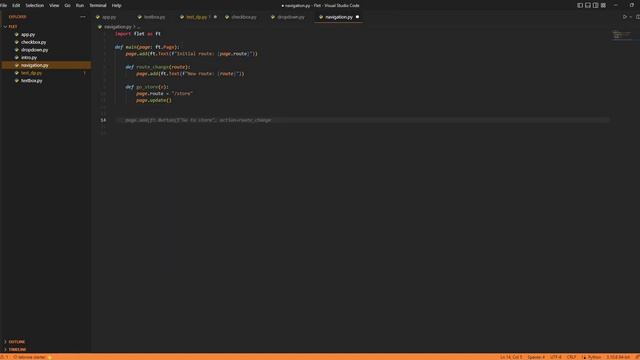Image resolution: width=640 pixels, height=360 pixels.
Task: Expand the Timeline section
Action: [16, 349]
